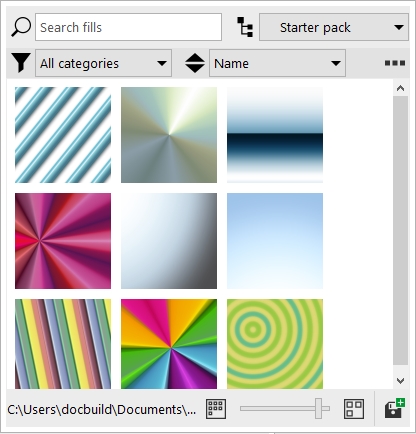Adjust the thumbnail size slider handle
Viewport: 416px width, 434px height.
(319, 408)
